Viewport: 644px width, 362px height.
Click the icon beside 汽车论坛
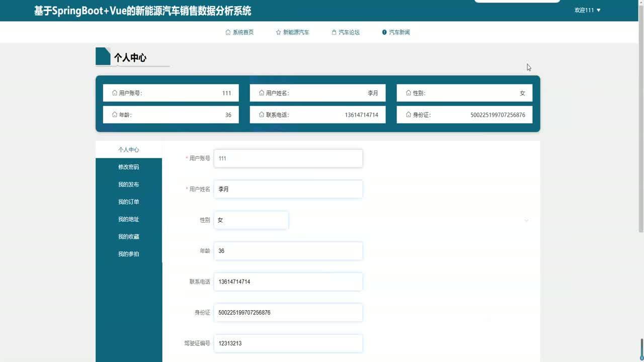(334, 32)
